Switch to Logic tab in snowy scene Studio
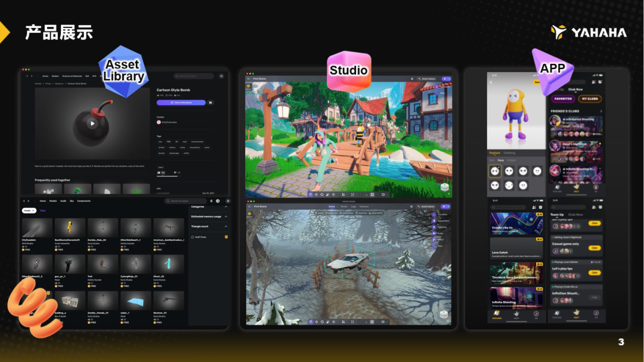The image size is (644, 362). (x=353, y=207)
